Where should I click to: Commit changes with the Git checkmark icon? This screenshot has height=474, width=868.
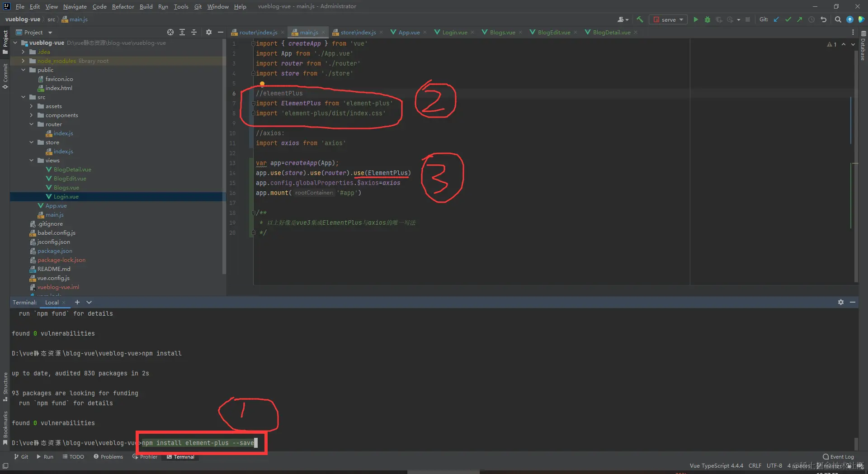(788, 19)
